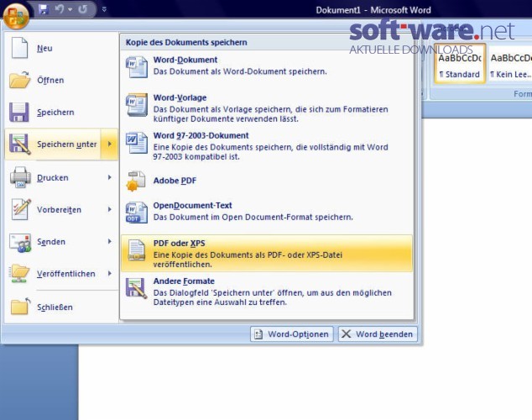Click the envelope icon beside Senden
This screenshot has width=532, height=420.
pyautogui.click(x=20, y=242)
